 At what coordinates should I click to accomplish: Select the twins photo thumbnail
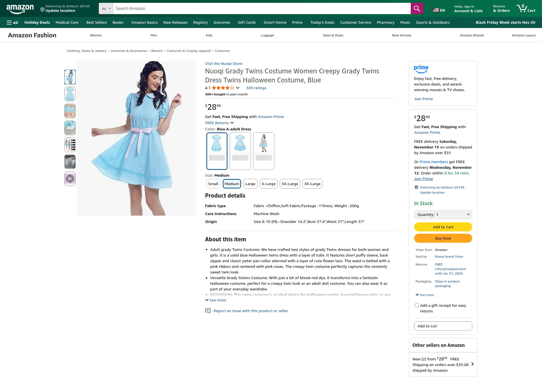[70, 162]
